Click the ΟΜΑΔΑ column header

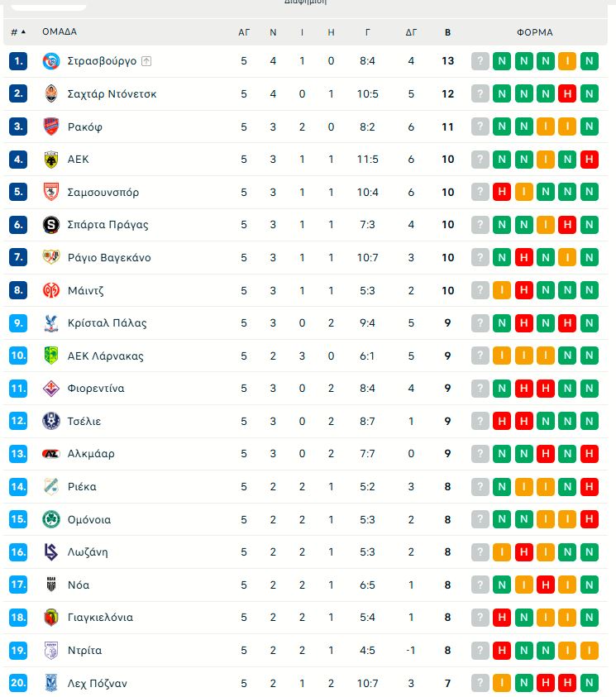click(x=60, y=32)
